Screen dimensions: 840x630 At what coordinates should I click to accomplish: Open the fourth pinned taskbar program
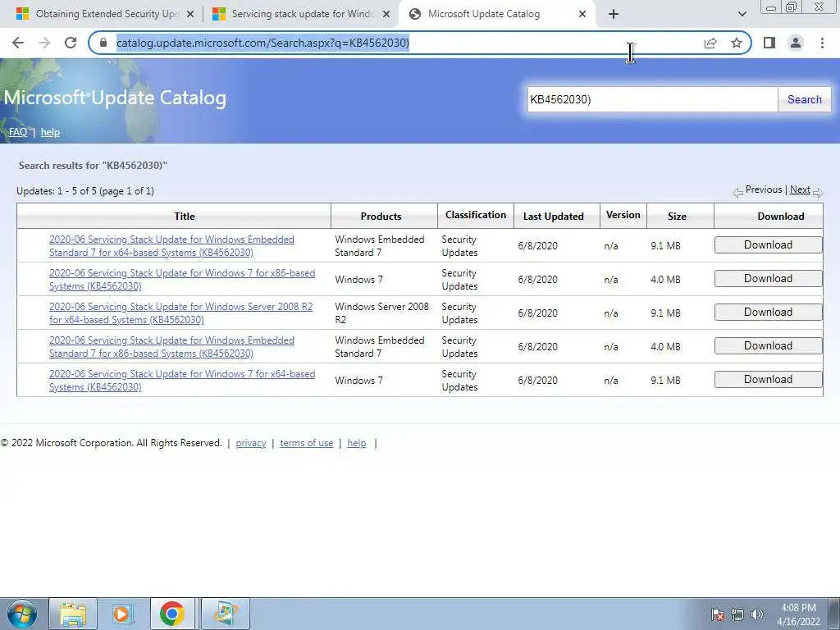[226, 614]
